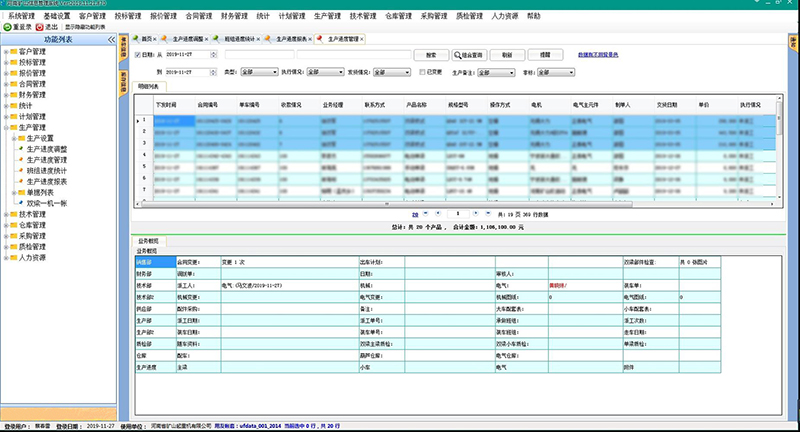This screenshot has width=800, height=432.
Task: Close the 生产进度报表 tab
Action: (316, 38)
